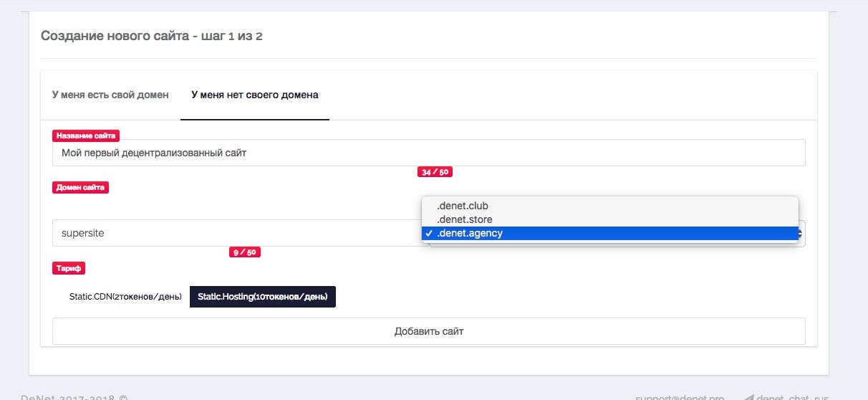
Task: Click the checkmark beside .denet.agency
Action: click(x=428, y=233)
